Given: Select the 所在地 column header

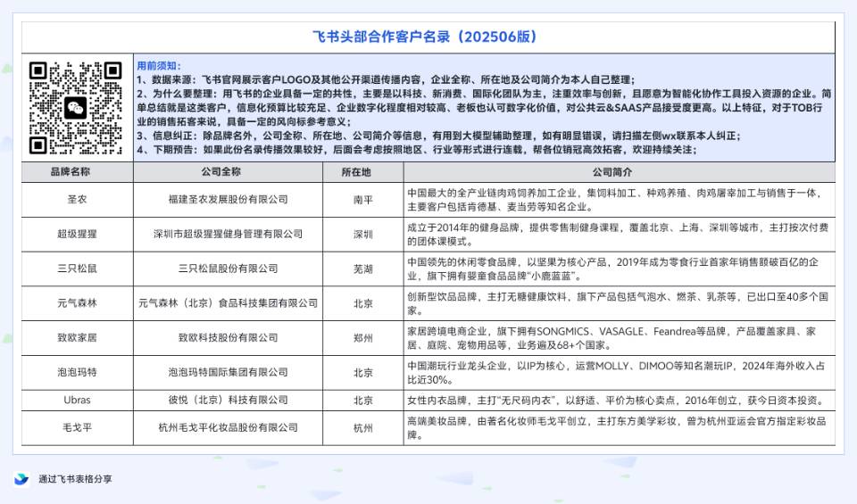Looking at the screenshot, I should (363, 172).
